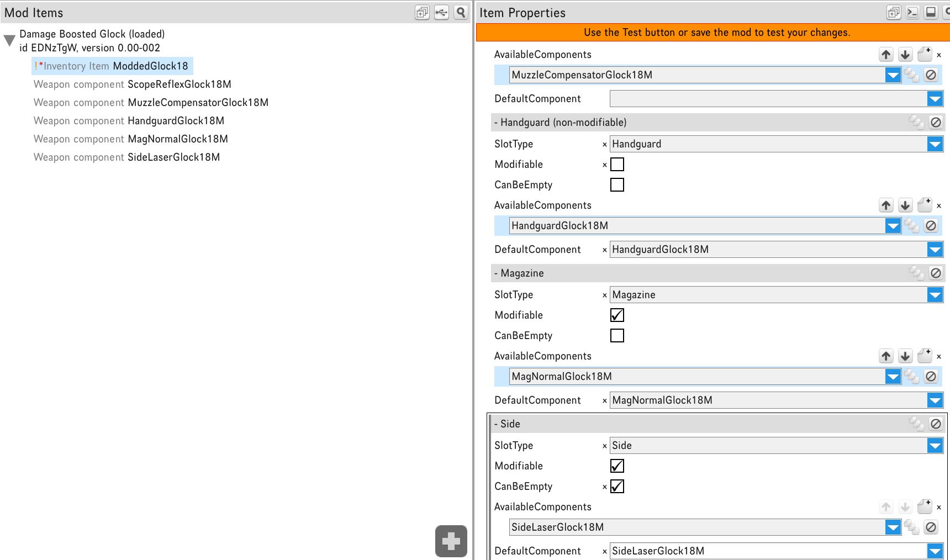Collapse the Side section header
Image resolution: width=950 pixels, height=560 pixels.
pyautogui.click(x=496, y=424)
